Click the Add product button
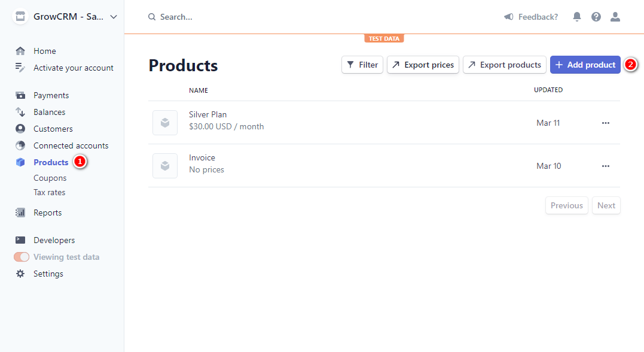Screen dimensions: 644x352 coord(585,65)
